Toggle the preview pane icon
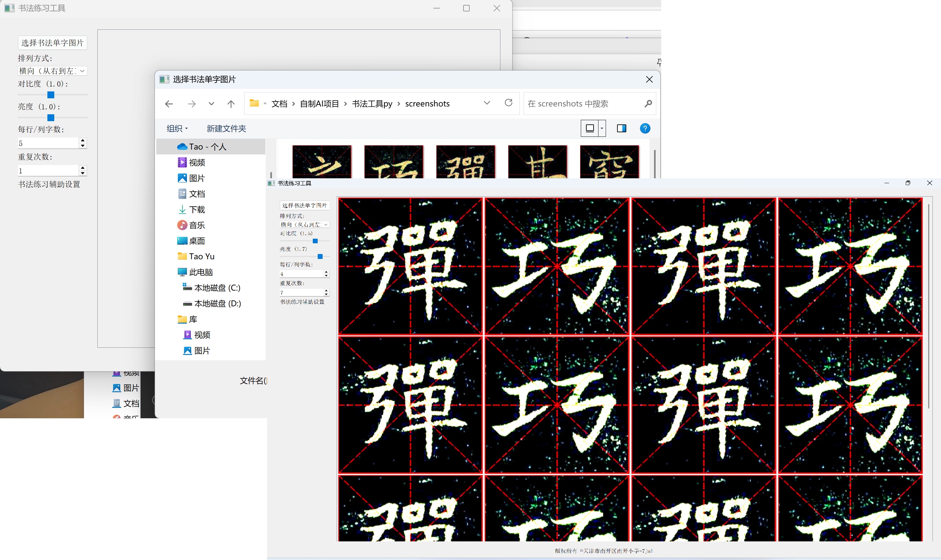This screenshot has width=941, height=560. (621, 129)
